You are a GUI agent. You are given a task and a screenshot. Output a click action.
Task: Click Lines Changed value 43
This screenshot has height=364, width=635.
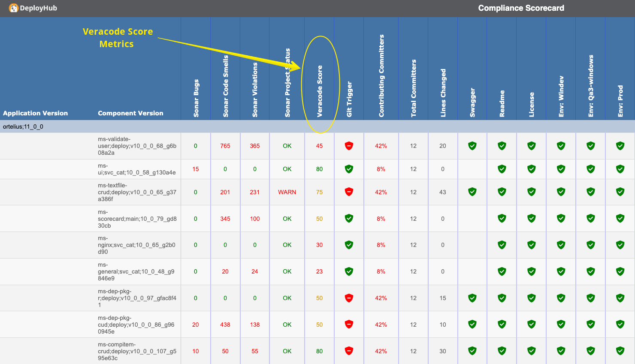pyautogui.click(x=443, y=192)
